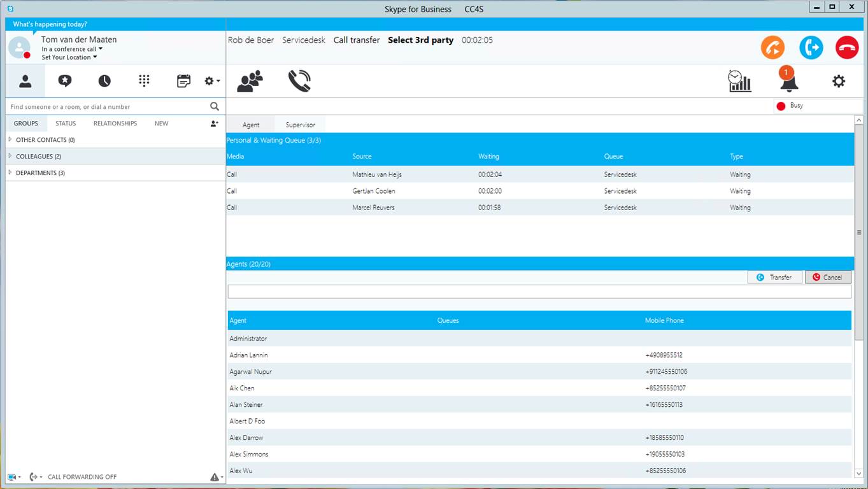Click the Call Forwarding Off label
The height and width of the screenshot is (489, 868).
pos(82,477)
